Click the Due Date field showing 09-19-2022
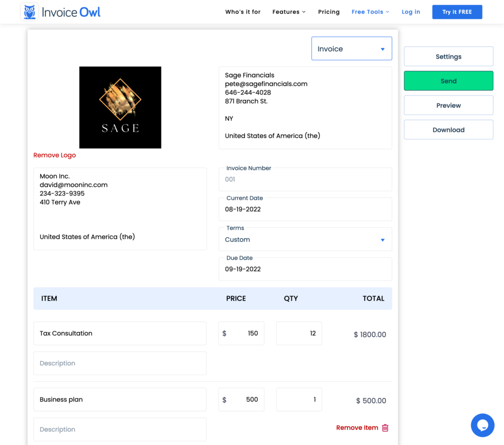This screenshot has height=445, width=504. pyautogui.click(x=305, y=269)
